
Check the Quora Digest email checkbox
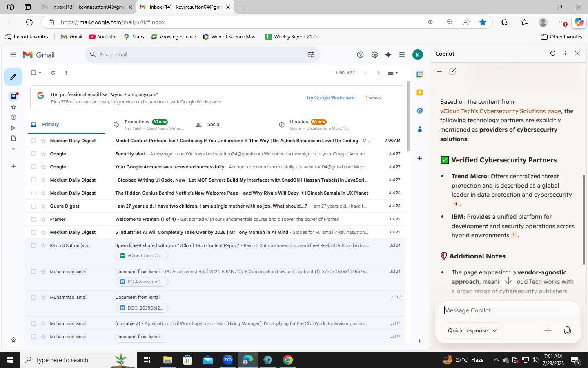pyautogui.click(x=33, y=206)
